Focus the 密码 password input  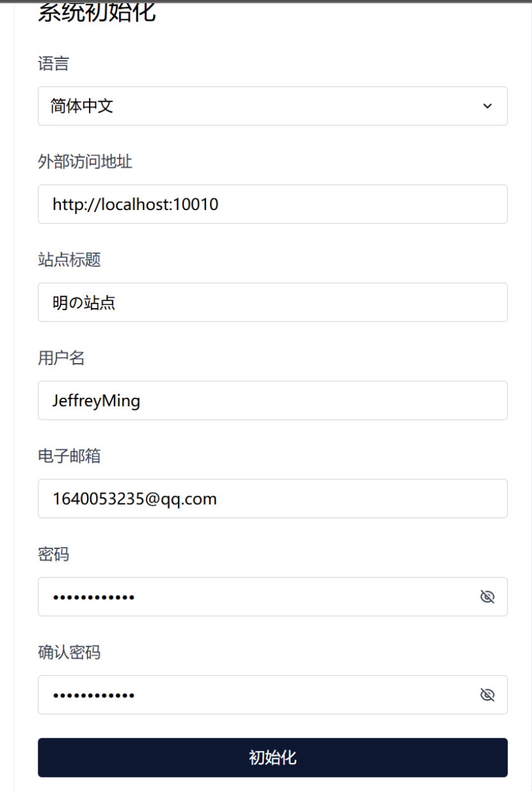tap(256, 597)
